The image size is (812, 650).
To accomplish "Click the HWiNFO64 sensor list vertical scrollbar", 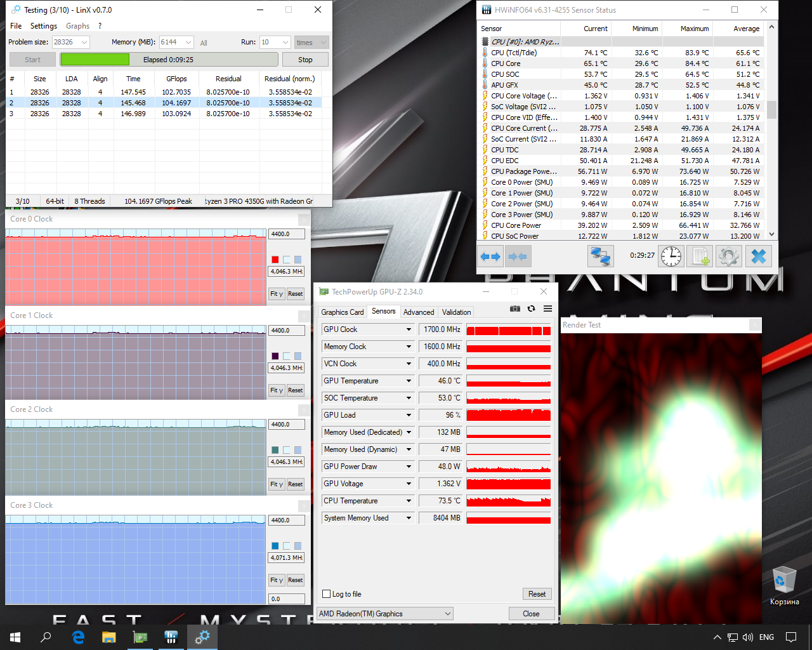I will [x=771, y=130].
